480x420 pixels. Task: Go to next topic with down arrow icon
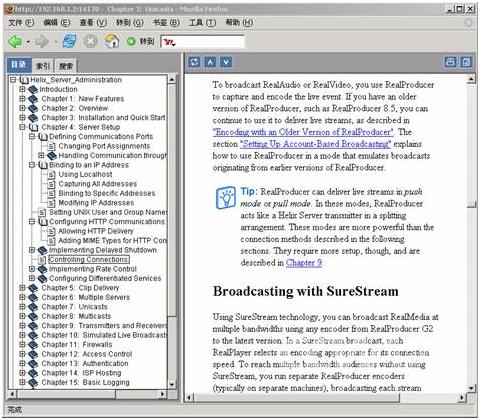pos(226,62)
